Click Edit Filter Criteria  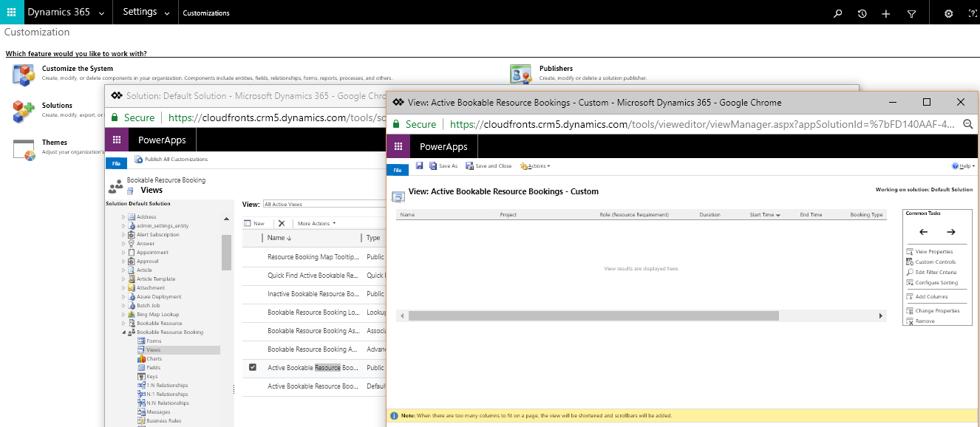tap(930, 273)
